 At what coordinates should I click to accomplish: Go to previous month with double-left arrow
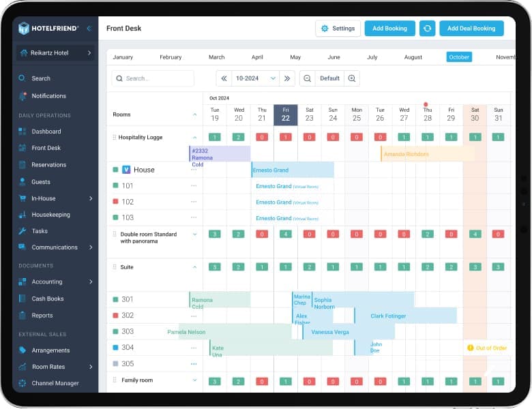coord(224,78)
